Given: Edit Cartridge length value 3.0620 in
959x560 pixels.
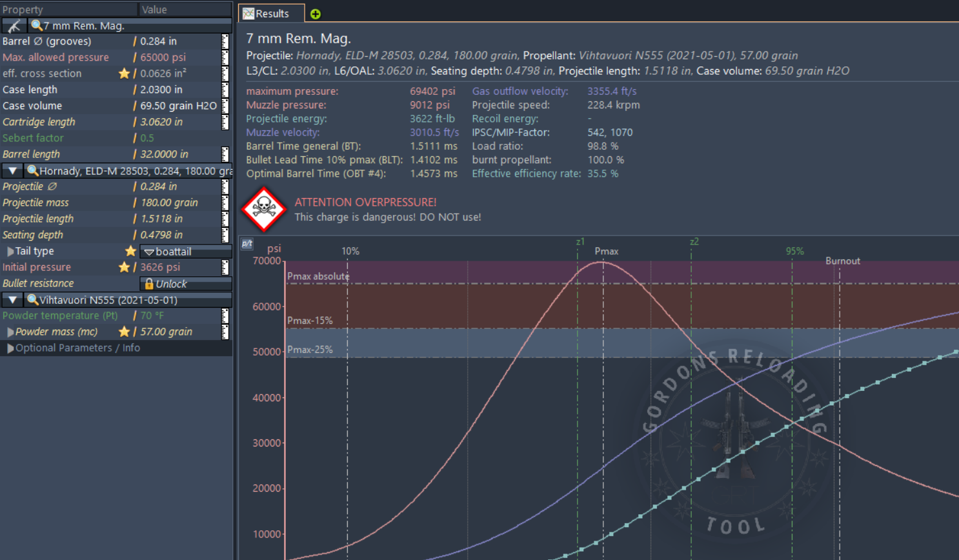Looking at the screenshot, I should click(161, 122).
